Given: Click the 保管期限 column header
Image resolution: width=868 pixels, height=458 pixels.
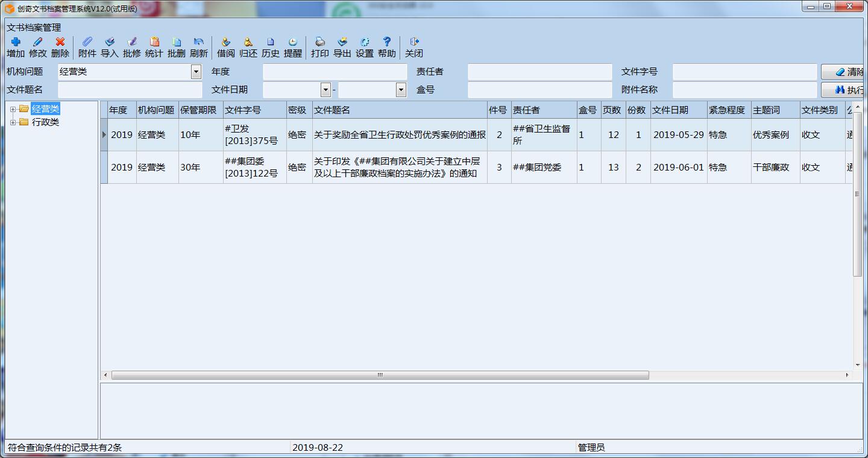Looking at the screenshot, I should coord(201,110).
